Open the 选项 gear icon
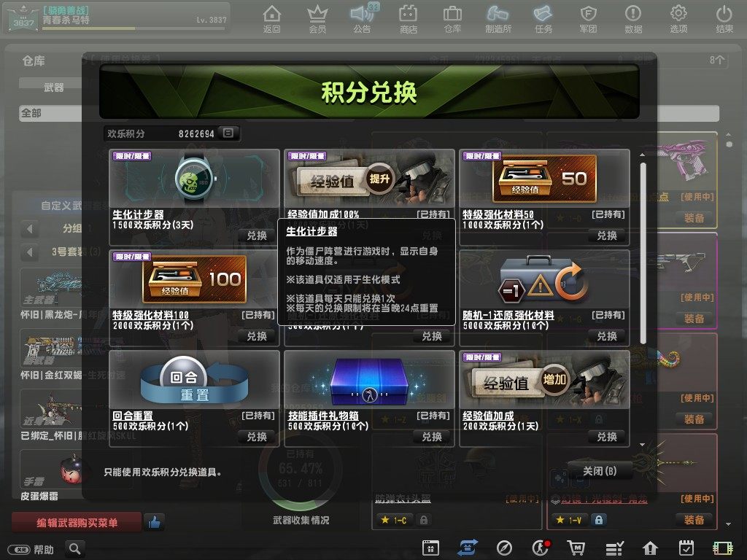 tap(678, 19)
